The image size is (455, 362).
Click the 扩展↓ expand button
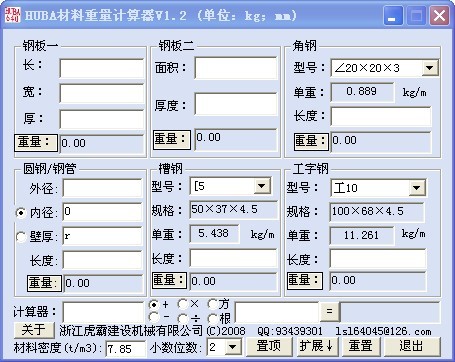pyautogui.click(x=317, y=346)
